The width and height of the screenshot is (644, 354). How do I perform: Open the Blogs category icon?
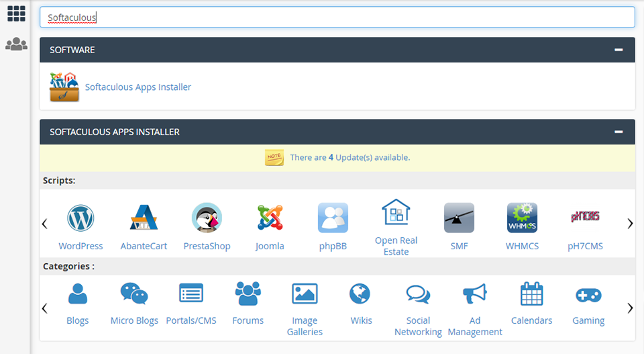pyautogui.click(x=78, y=294)
